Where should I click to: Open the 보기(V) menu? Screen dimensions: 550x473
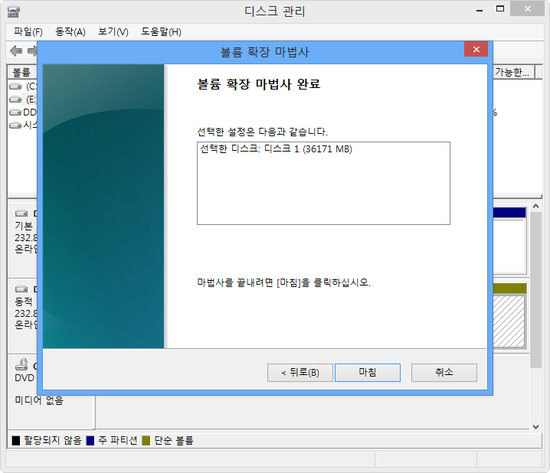coord(113,32)
